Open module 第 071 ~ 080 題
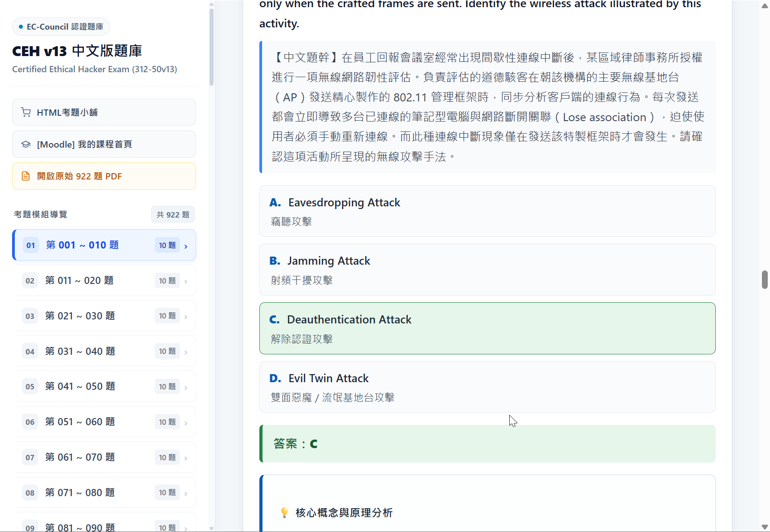 click(105, 493)
